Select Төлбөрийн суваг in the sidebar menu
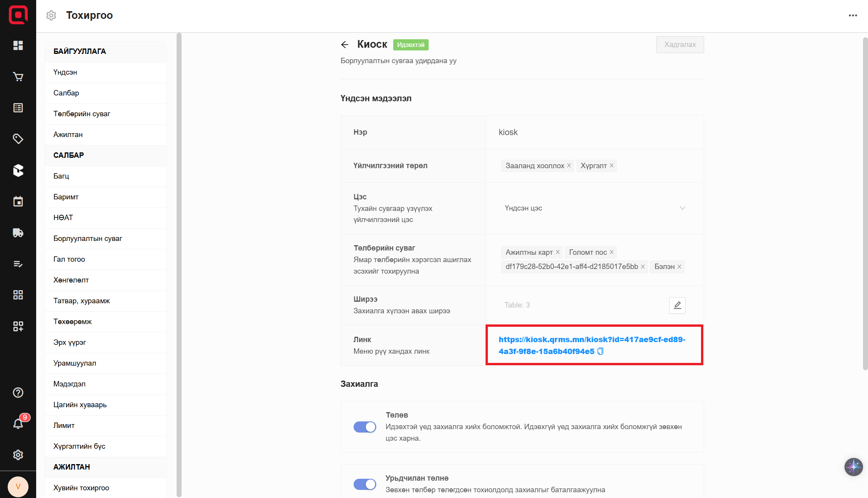The width and height of the screenshot is (868, 498). pyautogui.click(x=82, y=114)
